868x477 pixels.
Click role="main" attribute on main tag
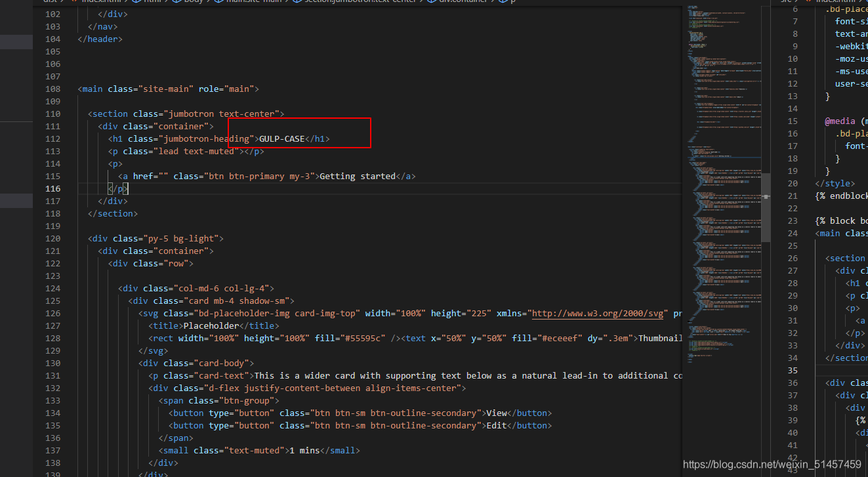pos(226,89)
